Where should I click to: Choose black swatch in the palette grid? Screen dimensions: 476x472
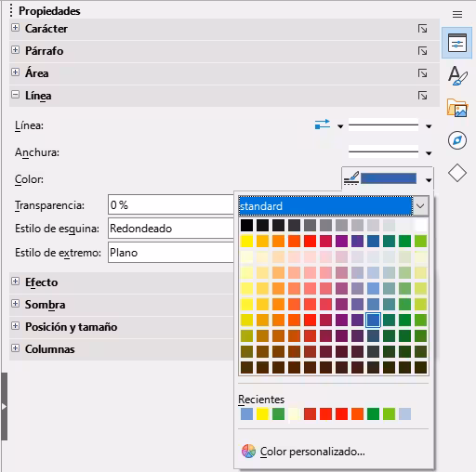coord(246,226)
